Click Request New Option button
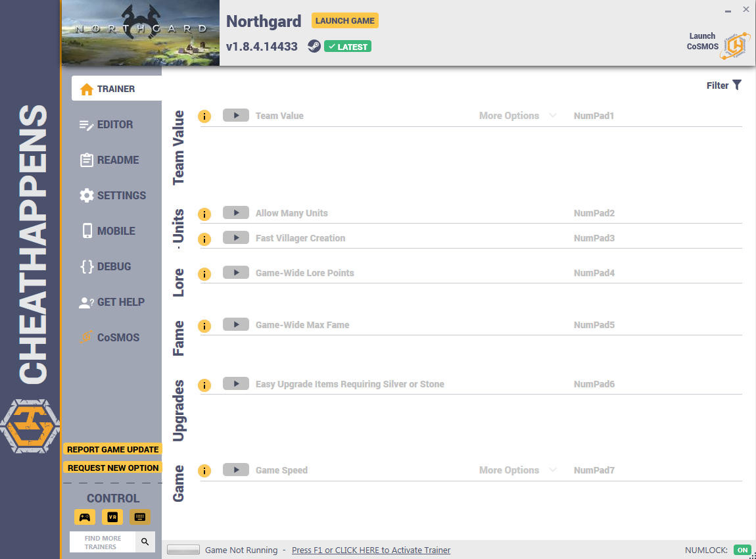This screenshot has height=559, width=756. [113, 468]
